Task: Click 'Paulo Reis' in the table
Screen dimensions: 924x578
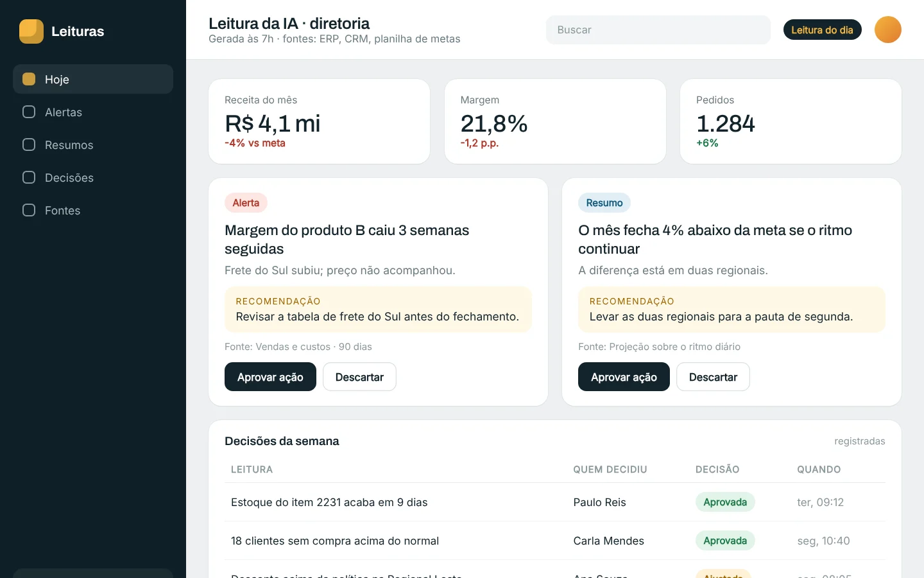Action: click(x=599, y=502)
